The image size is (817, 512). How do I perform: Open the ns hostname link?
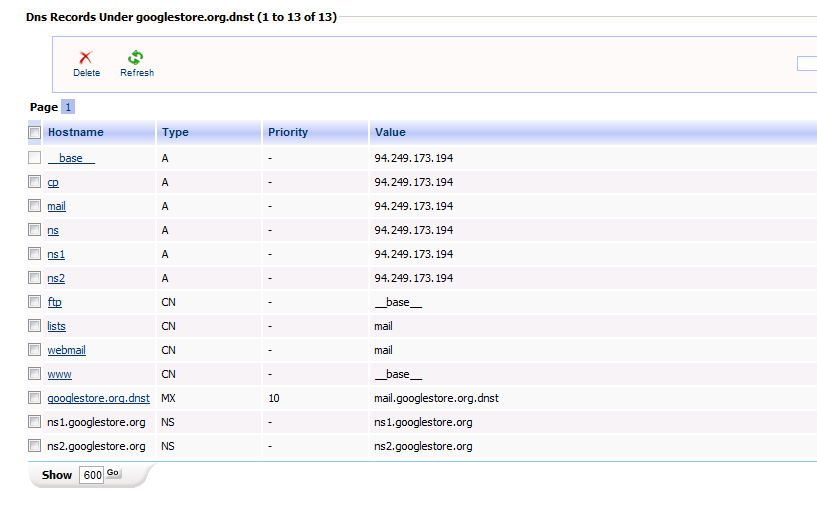coord(53,230)
